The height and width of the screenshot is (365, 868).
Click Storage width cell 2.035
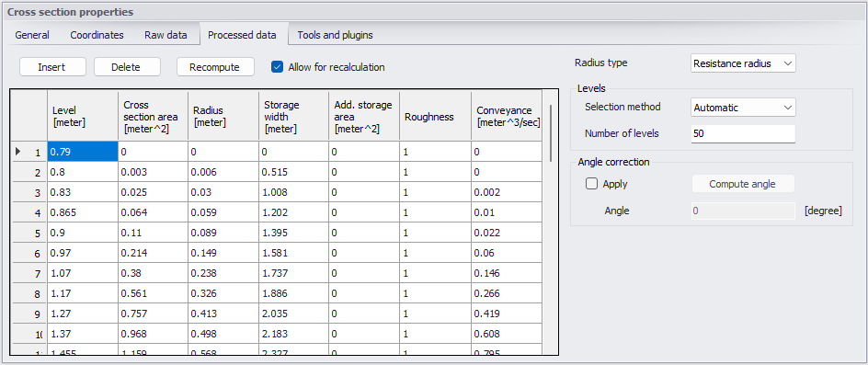[x=293, y=314]
